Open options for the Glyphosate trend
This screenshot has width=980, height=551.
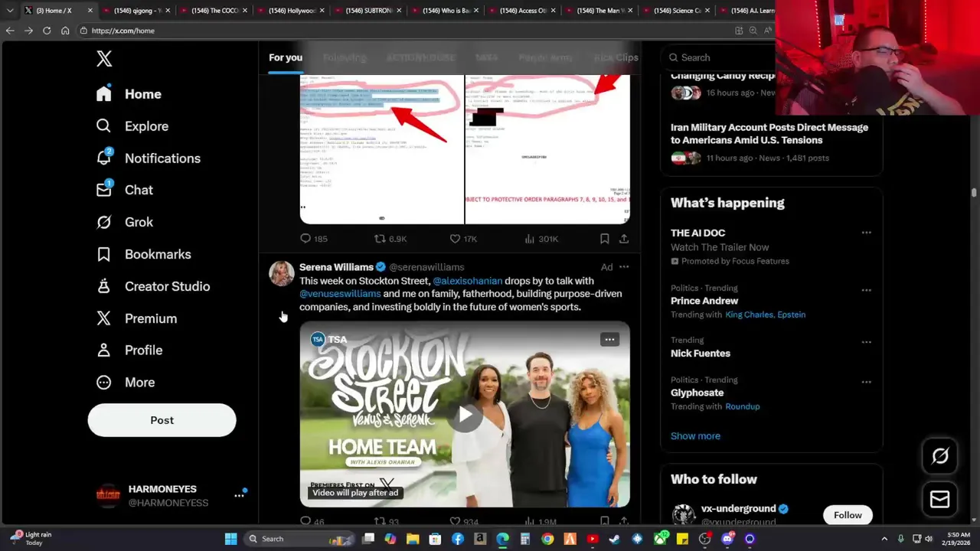[x=866, y=382]
